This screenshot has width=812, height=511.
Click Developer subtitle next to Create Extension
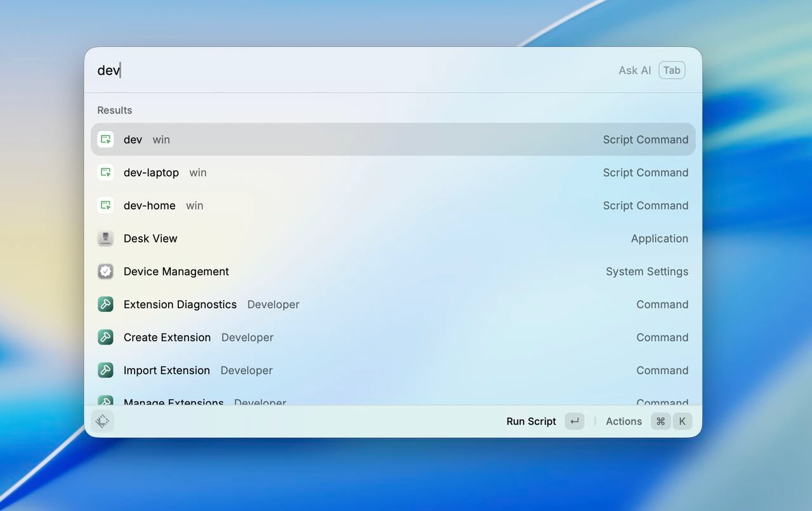click(247, 337)
